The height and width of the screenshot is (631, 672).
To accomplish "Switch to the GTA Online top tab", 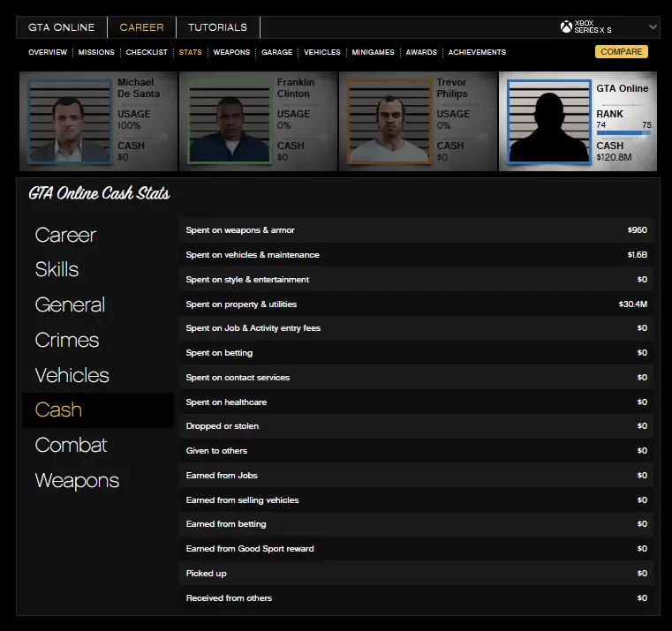I will point(61,27).
